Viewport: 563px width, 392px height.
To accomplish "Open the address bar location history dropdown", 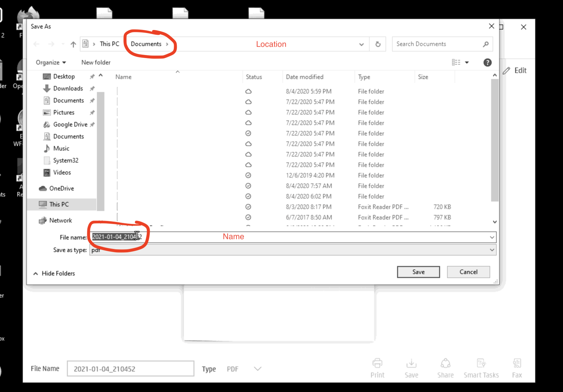I will [x=361, y=44].
